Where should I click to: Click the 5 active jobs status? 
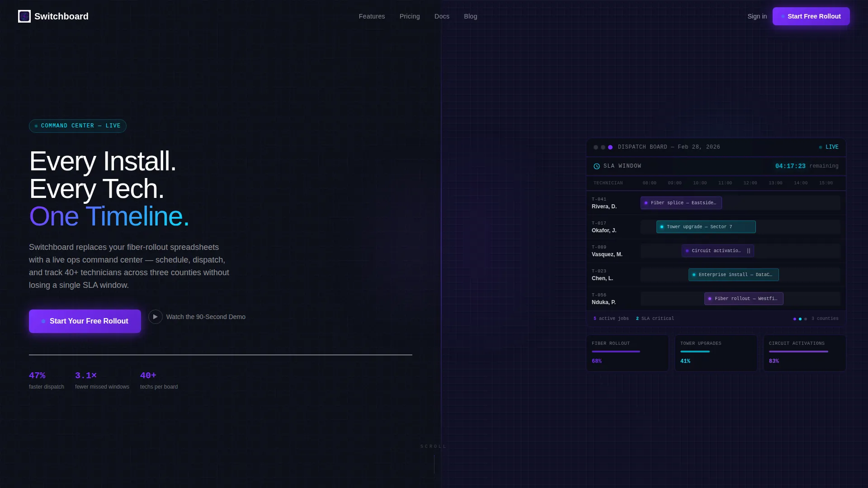[x=611, y=319]
